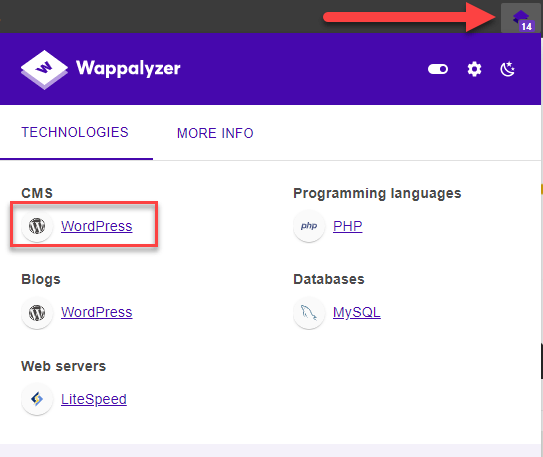Open settings via the gear icon
The width and height of the screenshot is (543, 457).
474,69
